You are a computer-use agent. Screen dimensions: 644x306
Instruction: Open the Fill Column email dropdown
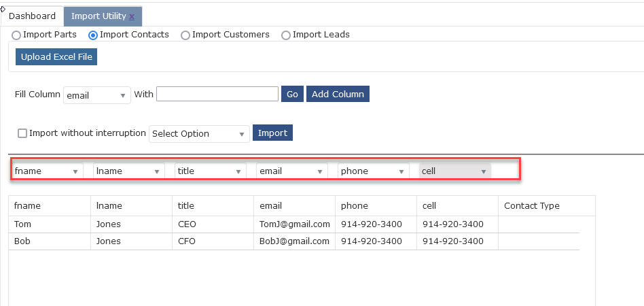click(97, 95)
